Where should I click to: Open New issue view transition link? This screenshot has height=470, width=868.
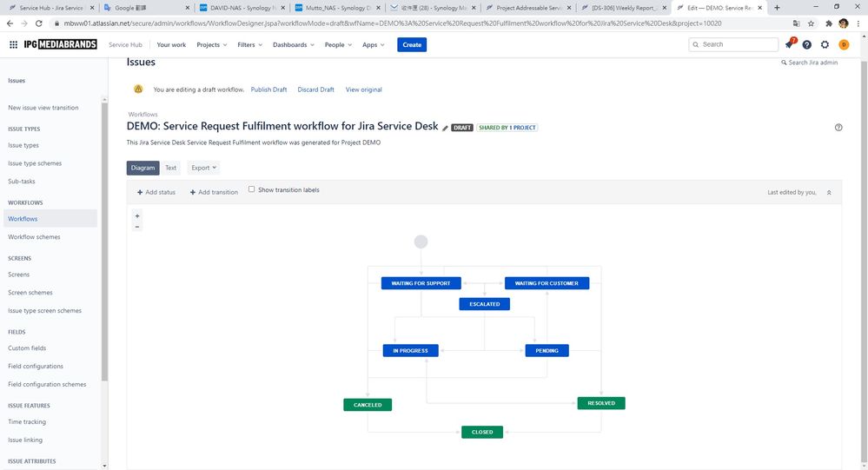coord(43,108)
